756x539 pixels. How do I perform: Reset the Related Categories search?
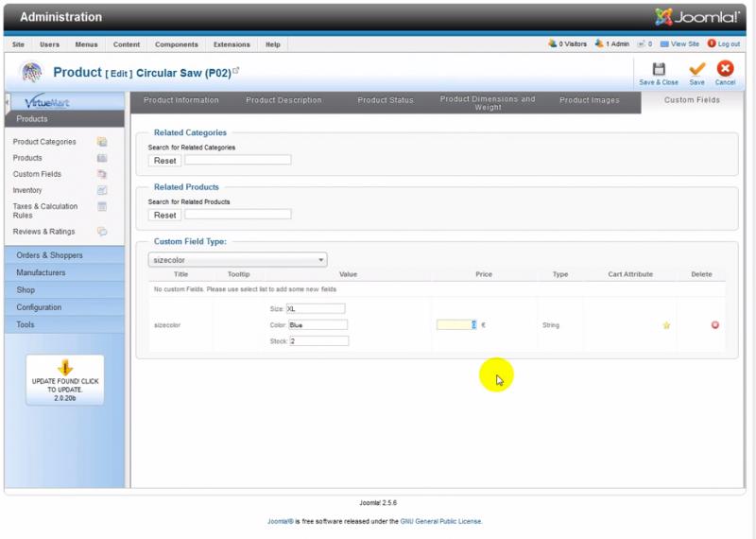pyautogui.click(x=164, y=161)
